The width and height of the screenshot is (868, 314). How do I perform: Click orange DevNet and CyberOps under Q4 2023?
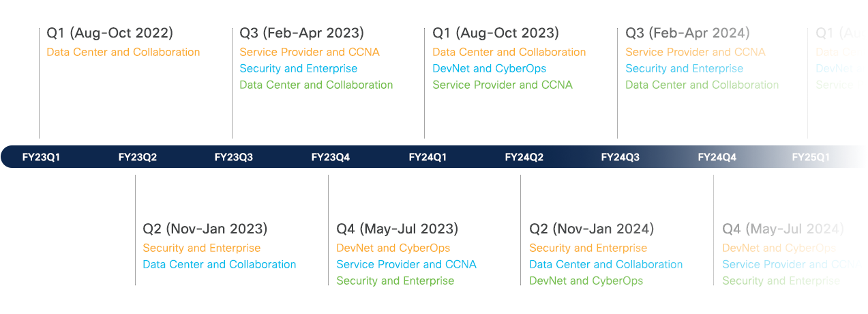(x=393, y=248)
